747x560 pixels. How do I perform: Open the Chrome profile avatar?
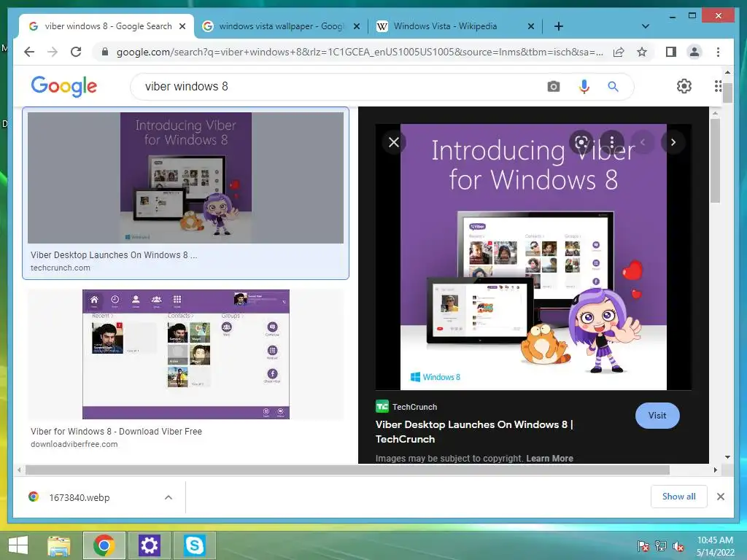tap(694, 52)
